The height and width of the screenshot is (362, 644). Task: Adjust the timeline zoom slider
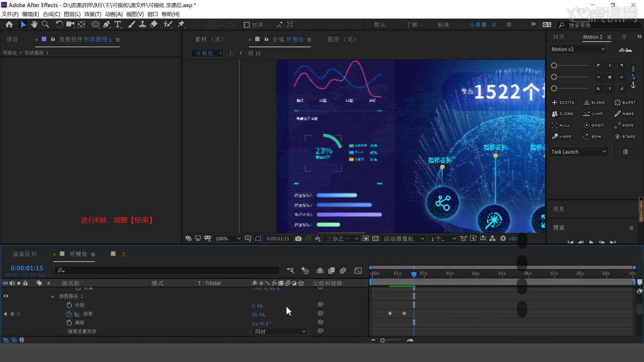coord(382,341)
